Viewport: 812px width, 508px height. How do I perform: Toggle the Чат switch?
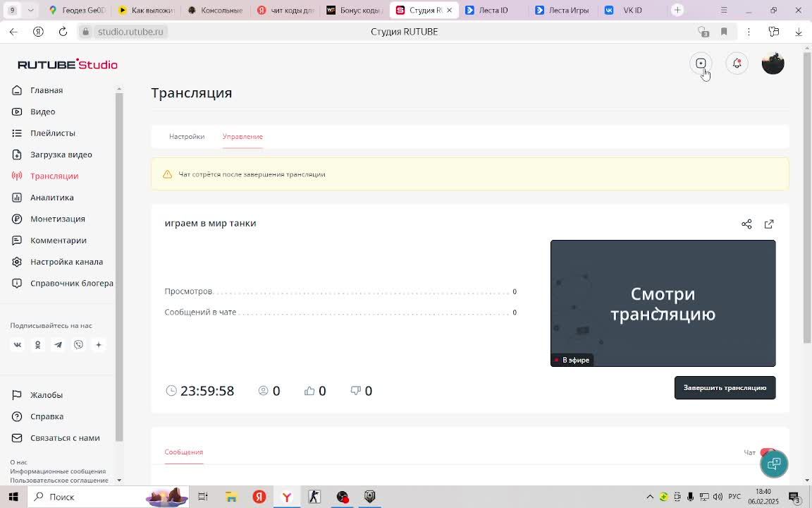768,452
